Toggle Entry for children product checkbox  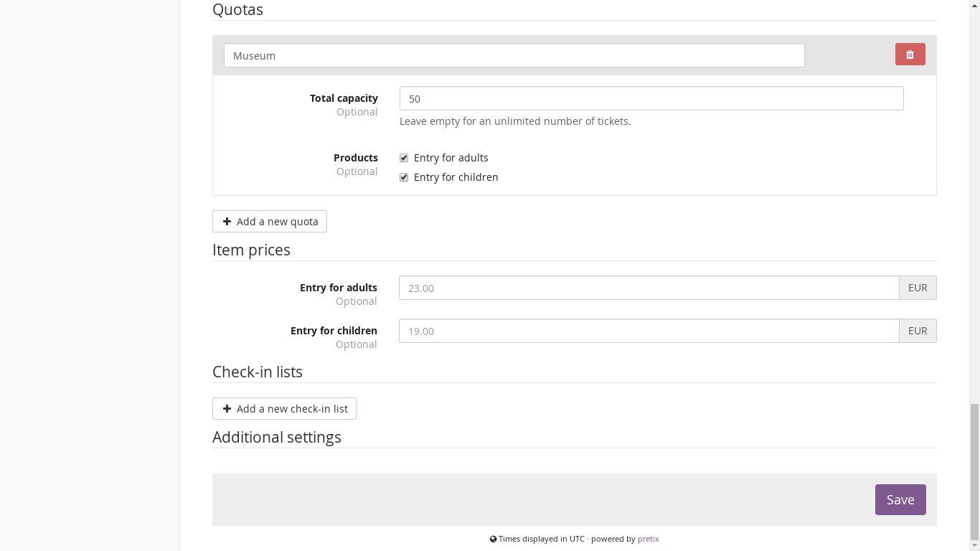[404, 177]
